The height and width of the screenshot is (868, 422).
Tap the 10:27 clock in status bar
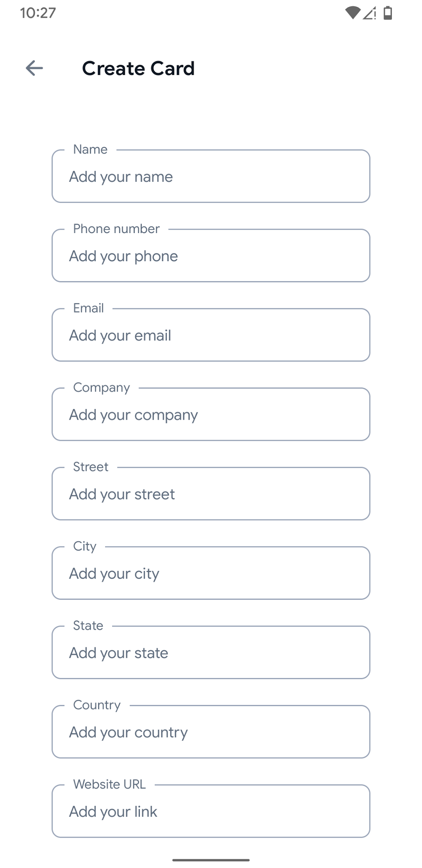38,13
